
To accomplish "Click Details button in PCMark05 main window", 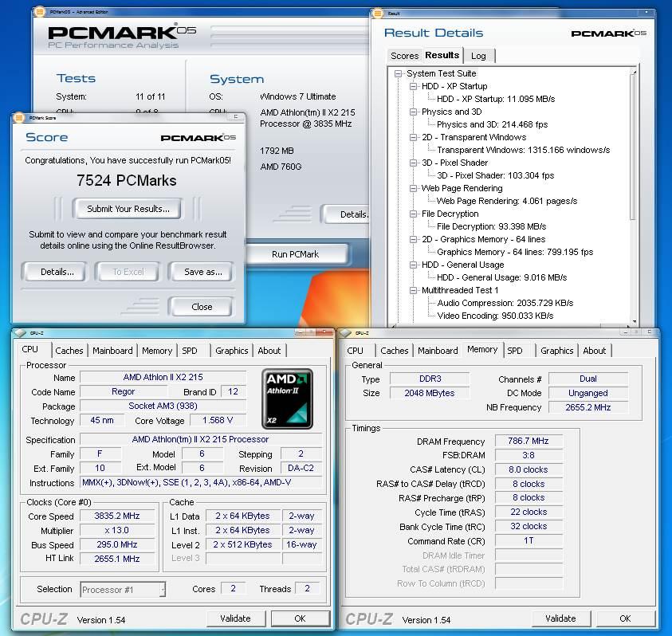I will click(345, 214).
